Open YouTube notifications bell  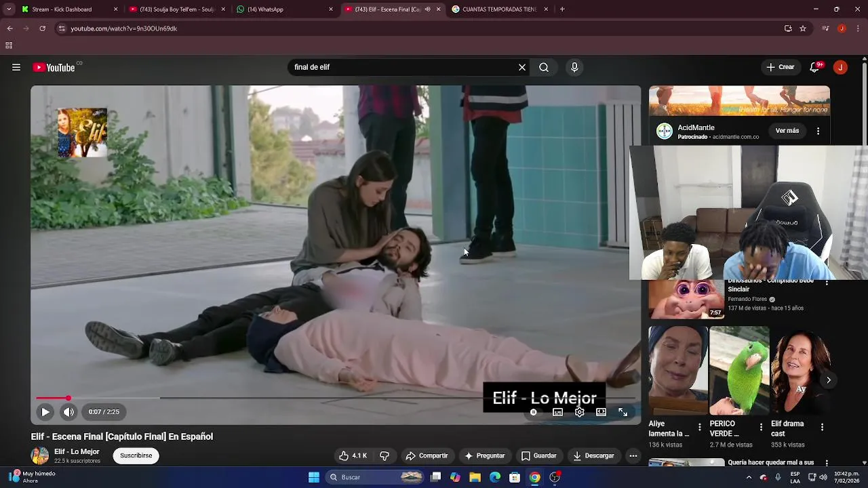815,67
